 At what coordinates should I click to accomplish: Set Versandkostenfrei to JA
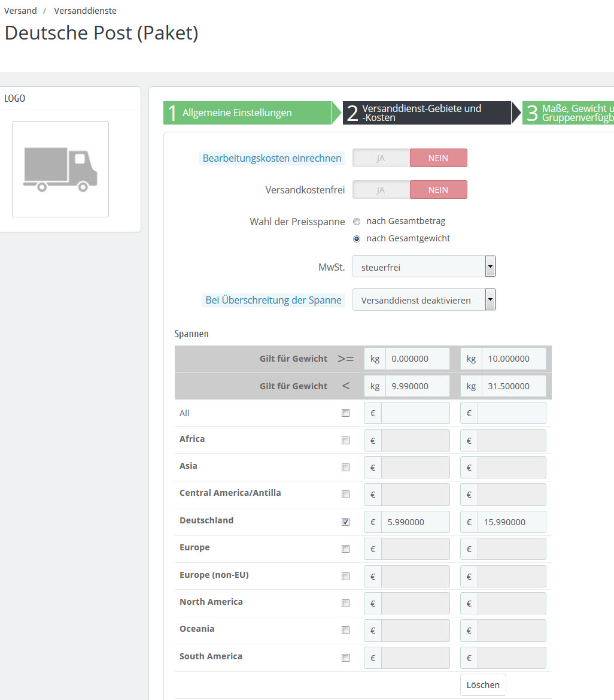pos(381,190)
